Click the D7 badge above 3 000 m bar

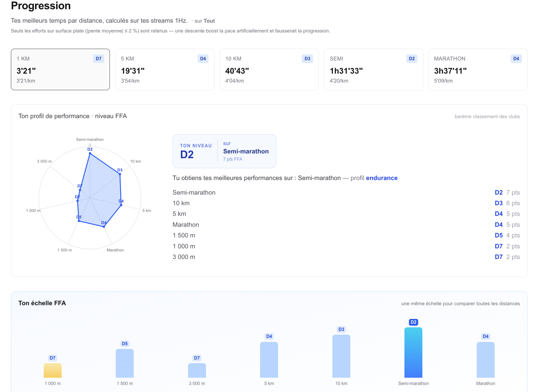point(197,358)
